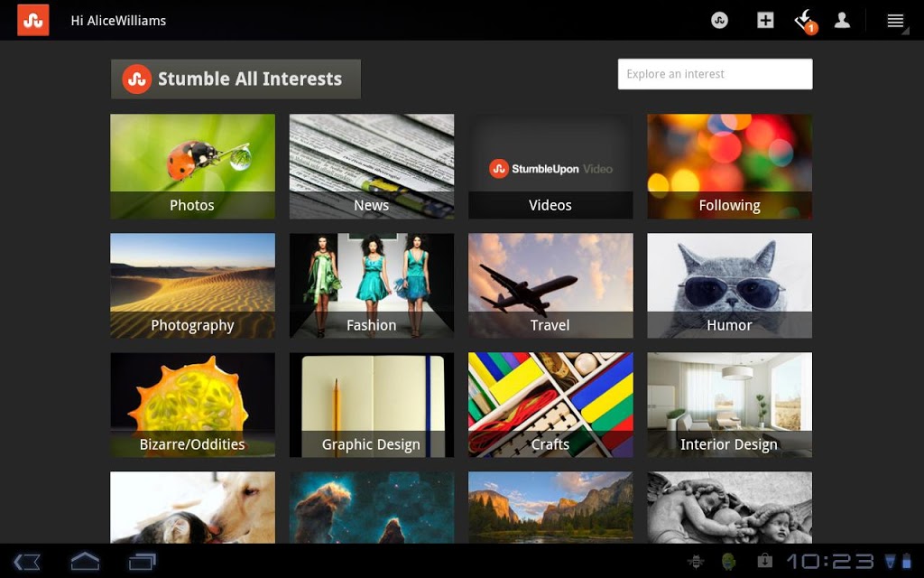Open the recent apps button
Image resolution: width=924 pixels, height=578 pixels.
(x=143, y=562)
